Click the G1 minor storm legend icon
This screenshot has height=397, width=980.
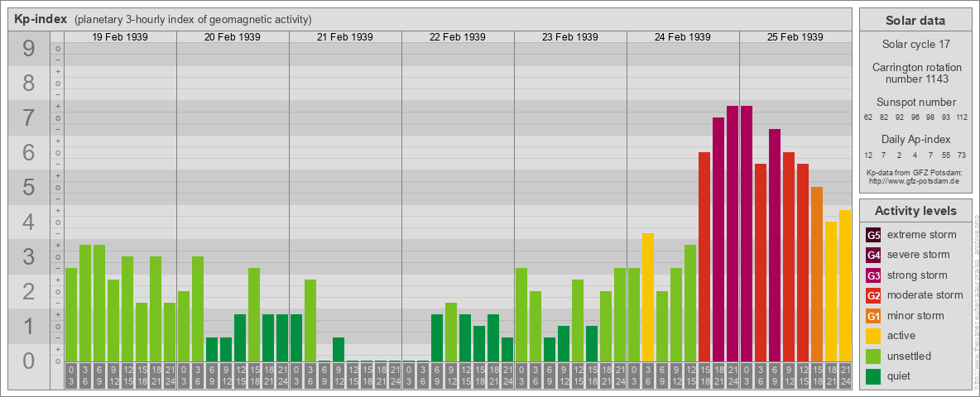tap(873, 315)
